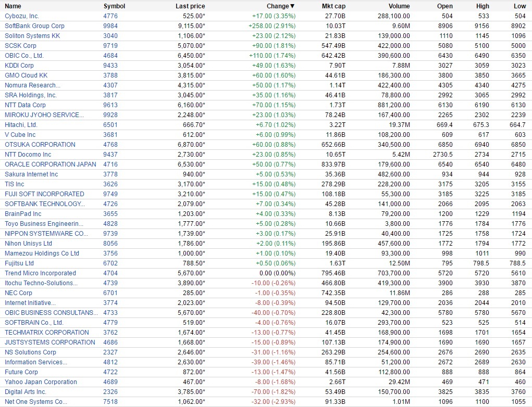Click ticker symbol 4689
The height and width of the screenshot is (407, 532).
click(x=110, y=382)
